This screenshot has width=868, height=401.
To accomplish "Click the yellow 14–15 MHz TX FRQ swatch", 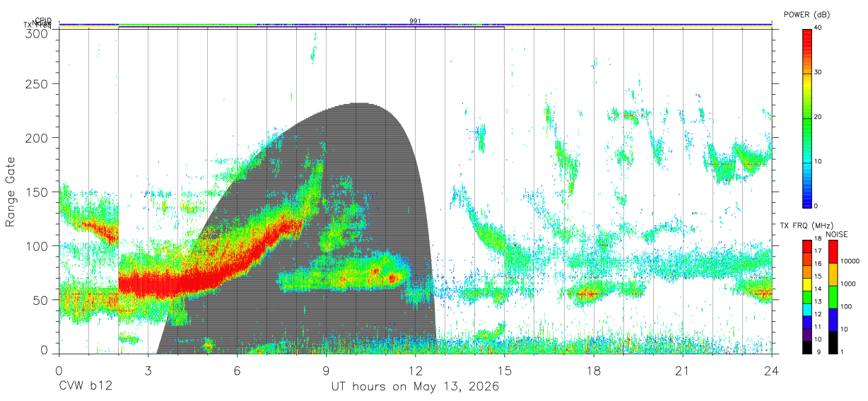I will [x=807, y=284].
